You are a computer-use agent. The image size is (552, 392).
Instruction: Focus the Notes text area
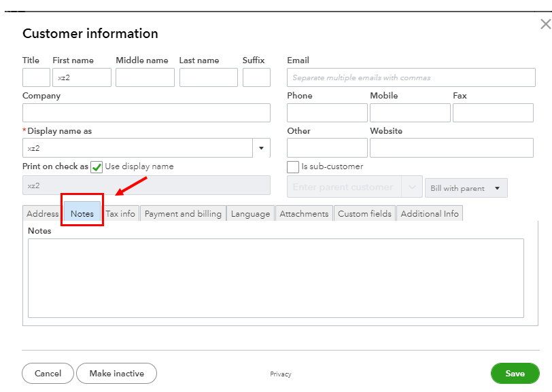click(275, 278)
